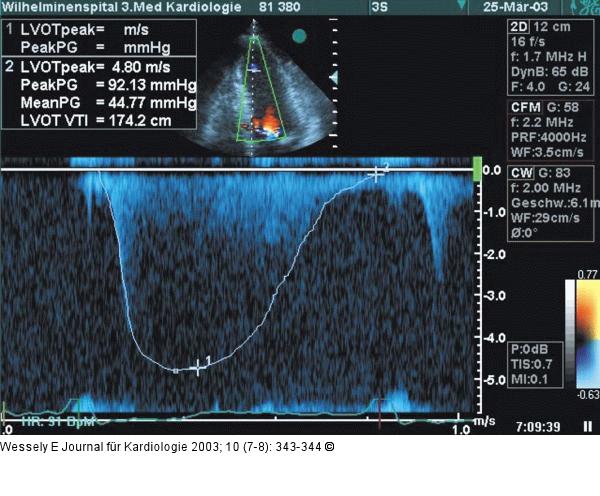Click the 'HR: 91 BpM' heart rate readout
The height and width of the screenshot is (496, 600).
click(58, 421)
